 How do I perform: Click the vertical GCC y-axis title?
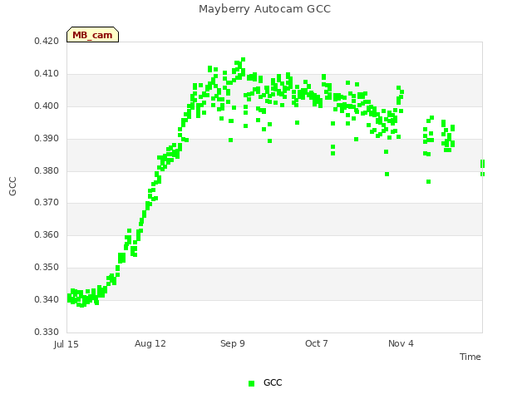pos(12,186)
